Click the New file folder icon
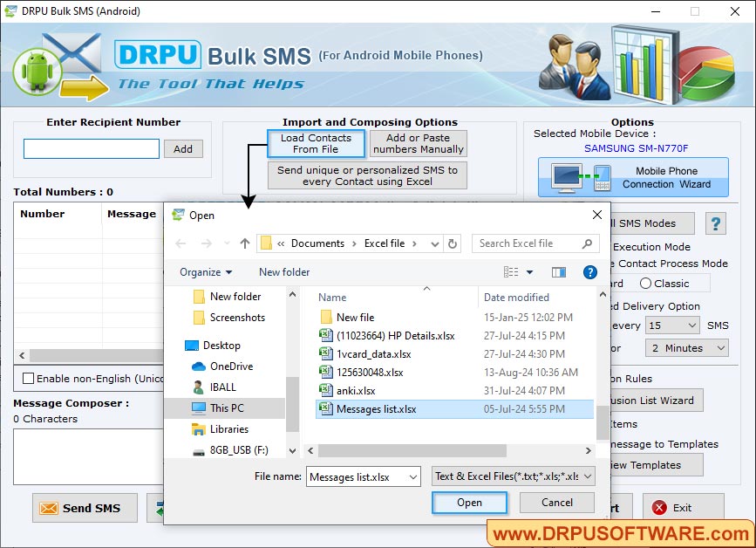Screen dimensions: 756x548 coord(326,317)
